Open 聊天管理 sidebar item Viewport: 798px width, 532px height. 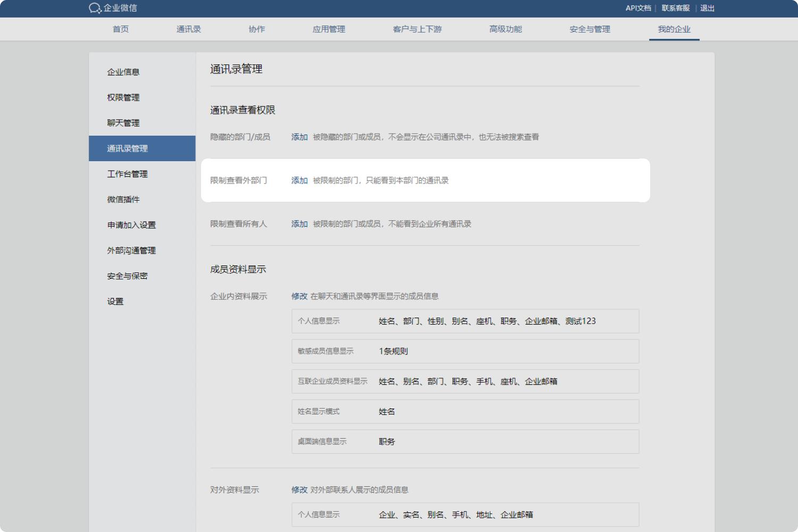click(123, 123)
